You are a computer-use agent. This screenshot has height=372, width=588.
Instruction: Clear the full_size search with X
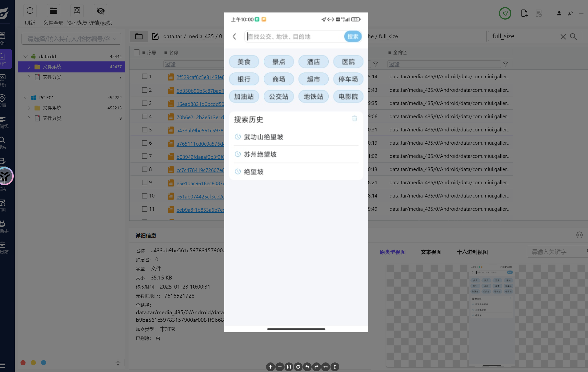(563, 37)
